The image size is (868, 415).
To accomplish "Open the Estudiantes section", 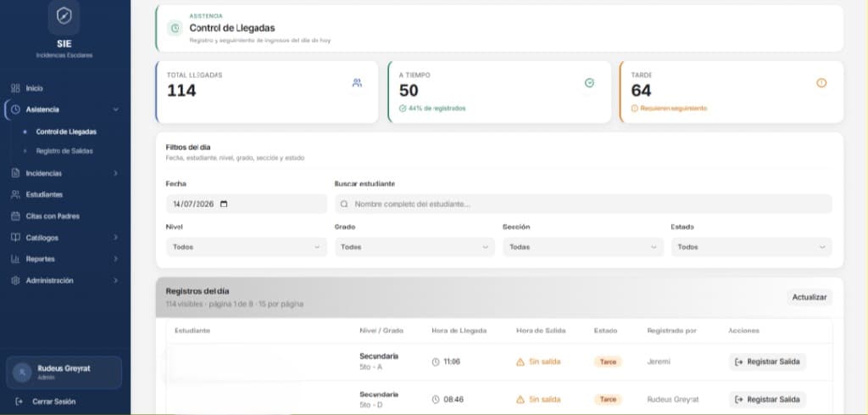I will coord(44,194).
